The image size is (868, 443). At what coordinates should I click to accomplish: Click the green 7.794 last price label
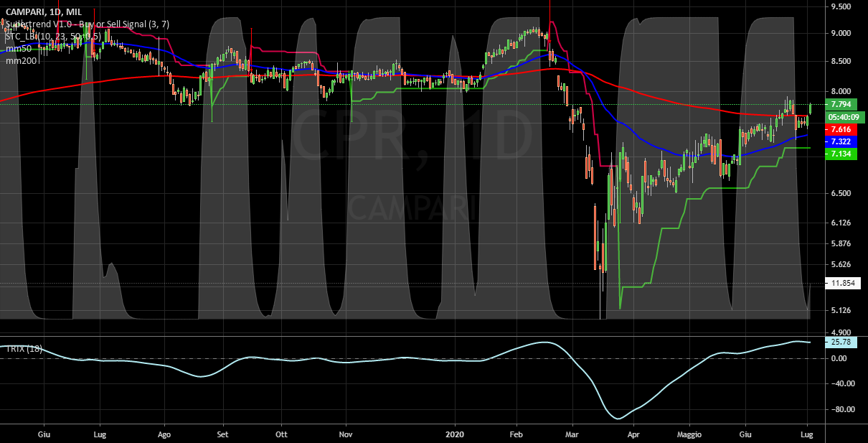(841, 104)
